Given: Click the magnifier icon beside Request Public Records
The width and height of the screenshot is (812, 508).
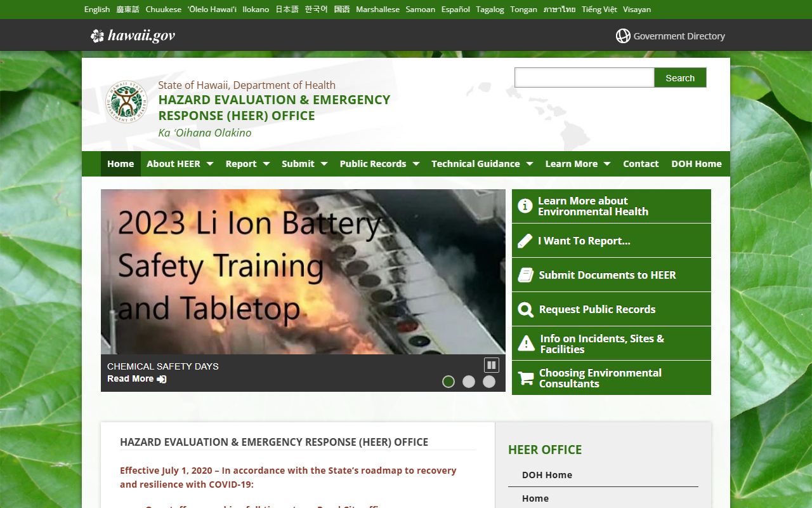Looking at the screenshot, I should click(x=526, y=309).
